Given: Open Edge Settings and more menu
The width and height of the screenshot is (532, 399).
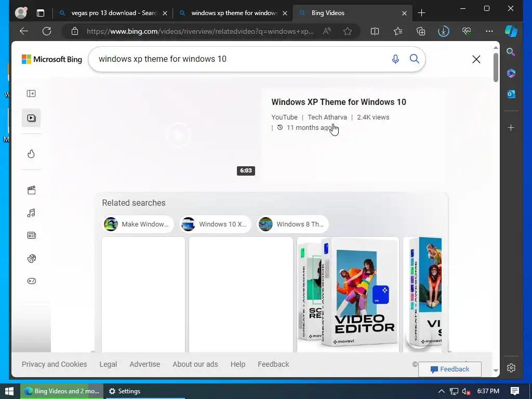Looking at the screenshot, I should pyautogui.click(x=489, y=31).
